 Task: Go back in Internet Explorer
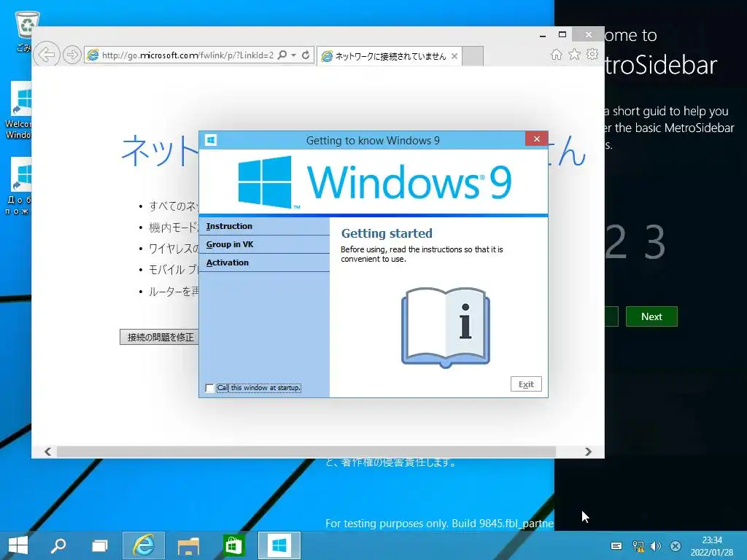click(x=47, y=55)
